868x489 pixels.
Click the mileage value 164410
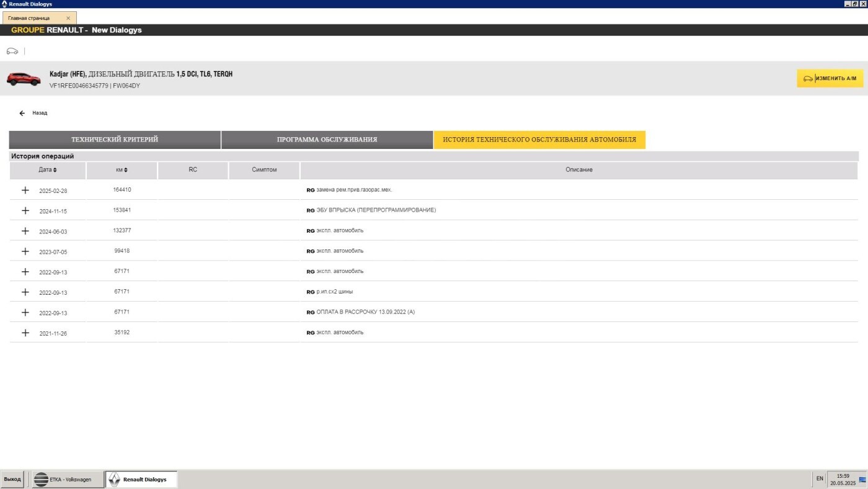122,190
